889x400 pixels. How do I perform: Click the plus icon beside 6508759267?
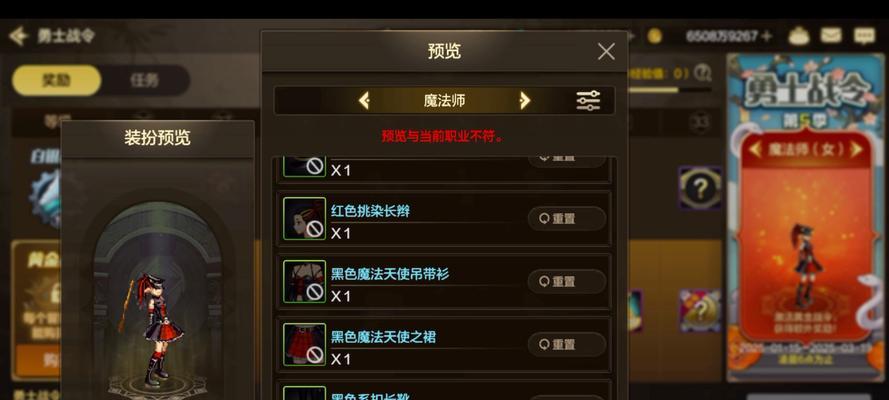coord(767,36)
